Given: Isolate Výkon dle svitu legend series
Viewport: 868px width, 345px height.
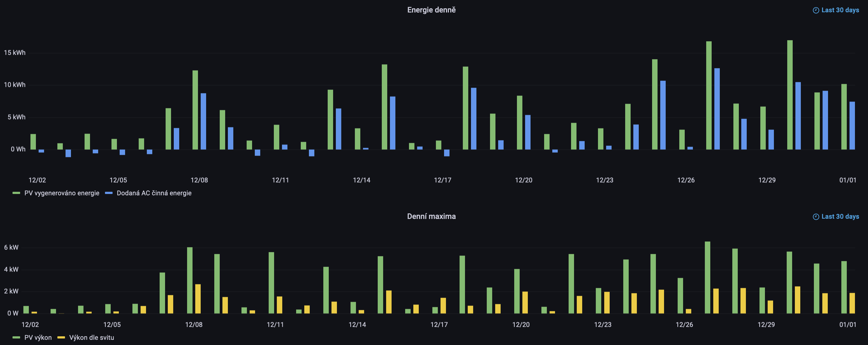Looking at the screenshot, I should click(x=91, y=338).
